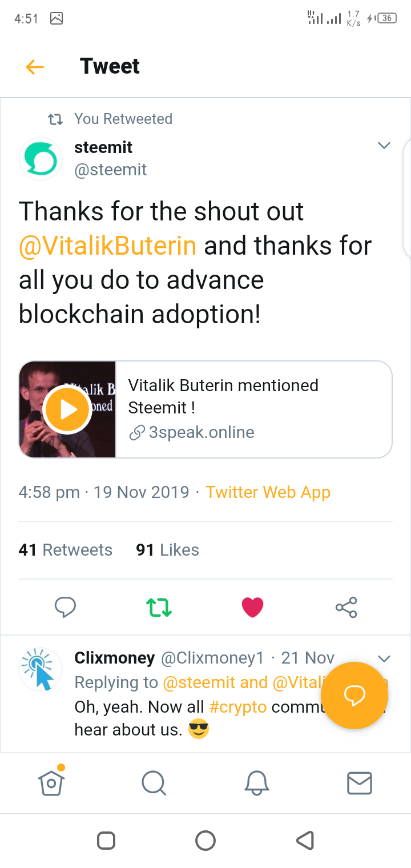Open the Notifications bell icon
The image size is (411, 868).
tap(257, 783)
